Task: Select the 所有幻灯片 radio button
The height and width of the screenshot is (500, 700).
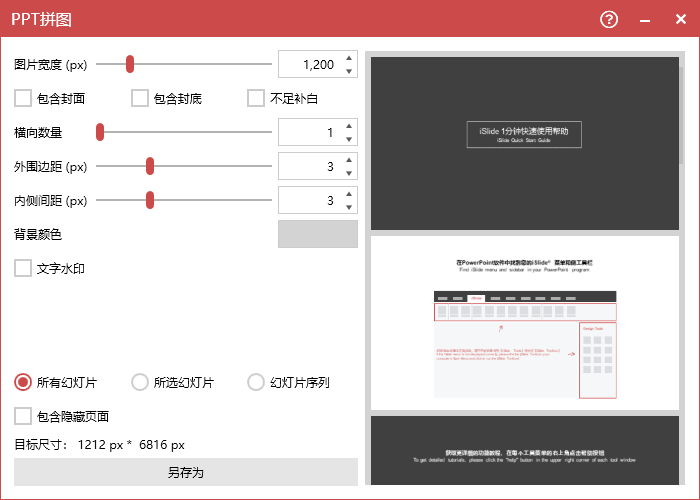Action: pyautogui.click(x=23, y=382)
